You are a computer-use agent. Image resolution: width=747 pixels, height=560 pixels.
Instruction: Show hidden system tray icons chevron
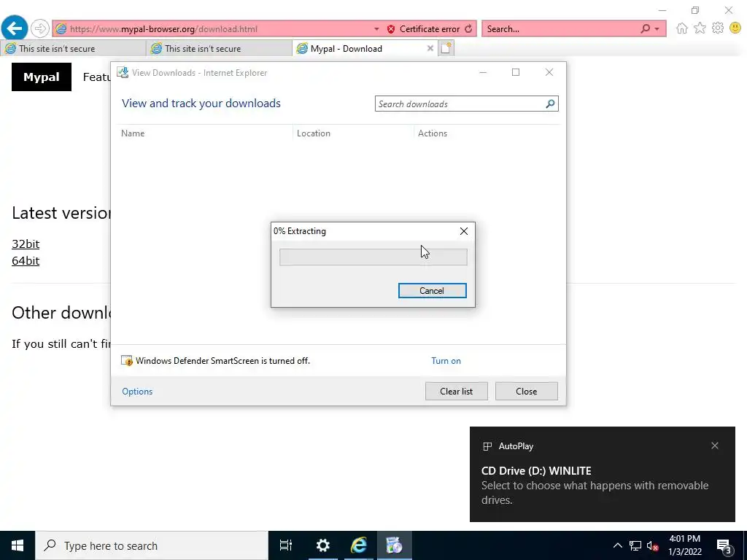617,545
